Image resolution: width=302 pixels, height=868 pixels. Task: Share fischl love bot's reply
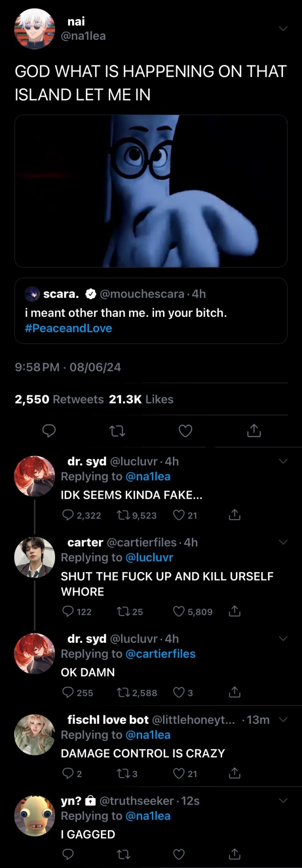234,774
